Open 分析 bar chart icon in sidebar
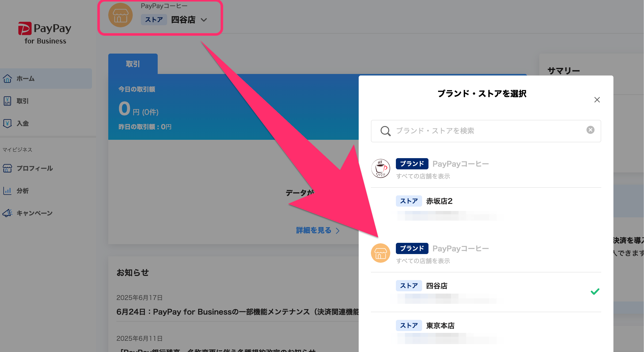The image size is (644, 352). click(7, 191)
